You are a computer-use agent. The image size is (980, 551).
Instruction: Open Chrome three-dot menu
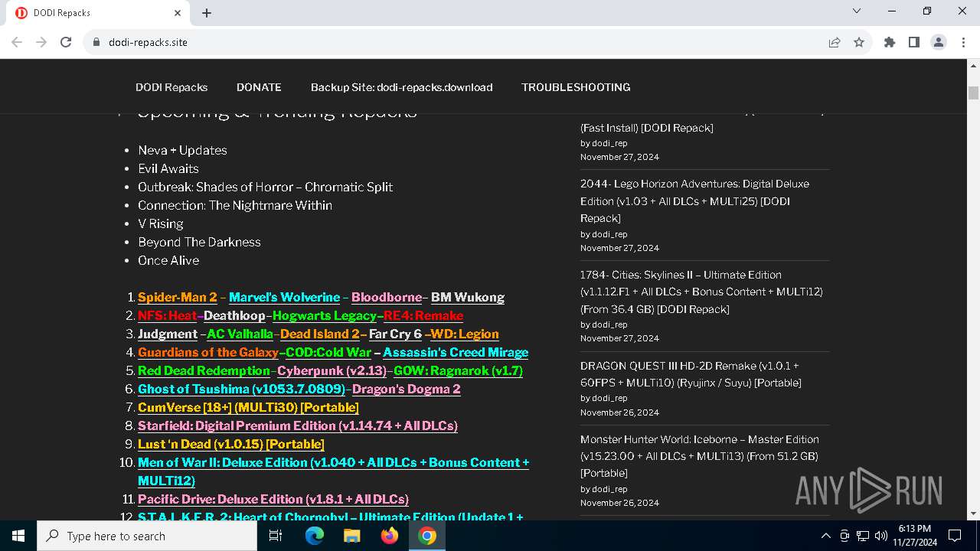962,42
